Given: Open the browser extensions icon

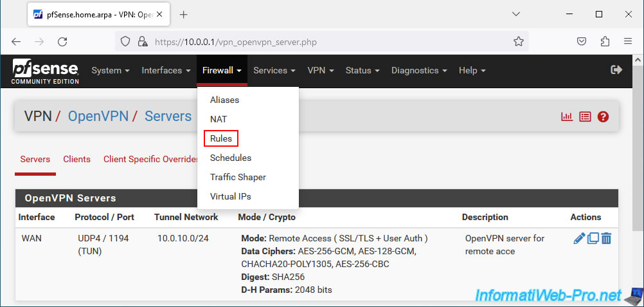Looking at the screenshot, I should pyautogui.click(x=605, y=42).
